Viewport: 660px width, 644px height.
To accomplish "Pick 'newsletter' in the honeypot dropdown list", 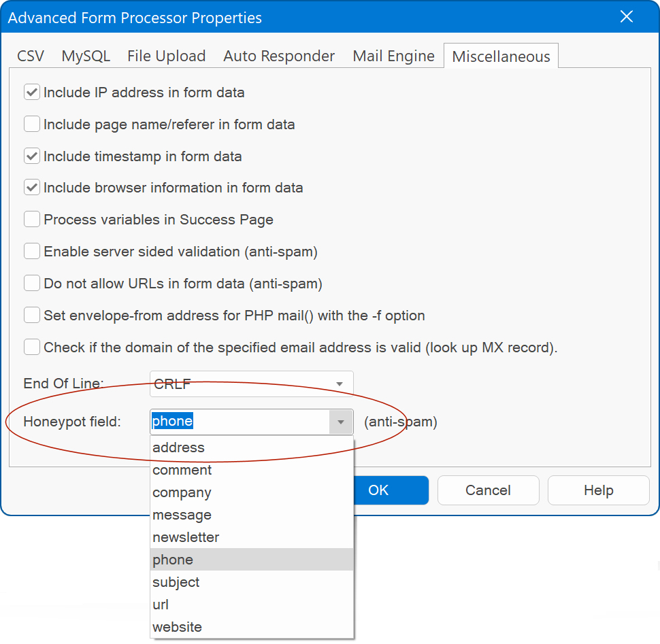I will click(x=186, y=537).
